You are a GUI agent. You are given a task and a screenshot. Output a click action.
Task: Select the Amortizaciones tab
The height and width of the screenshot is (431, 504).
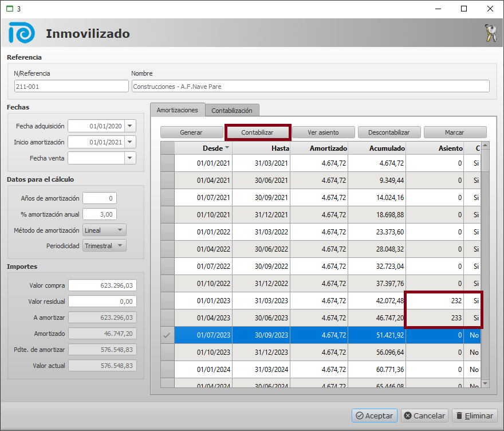[178, 109]
